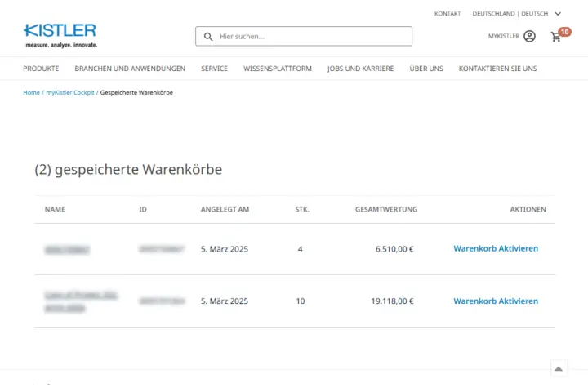The width and height of the screenshot is (588, 392).
Task: Activate the cart worth 19.118,00 €
Action: pyautogui.click(x=496, y=301)
